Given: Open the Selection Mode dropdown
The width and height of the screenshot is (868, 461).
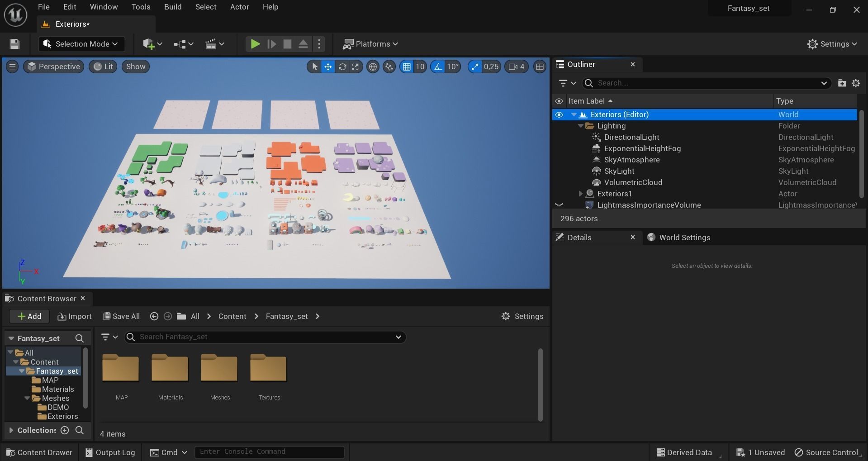Looking at the screenshot, I should [x=81, y=44].
